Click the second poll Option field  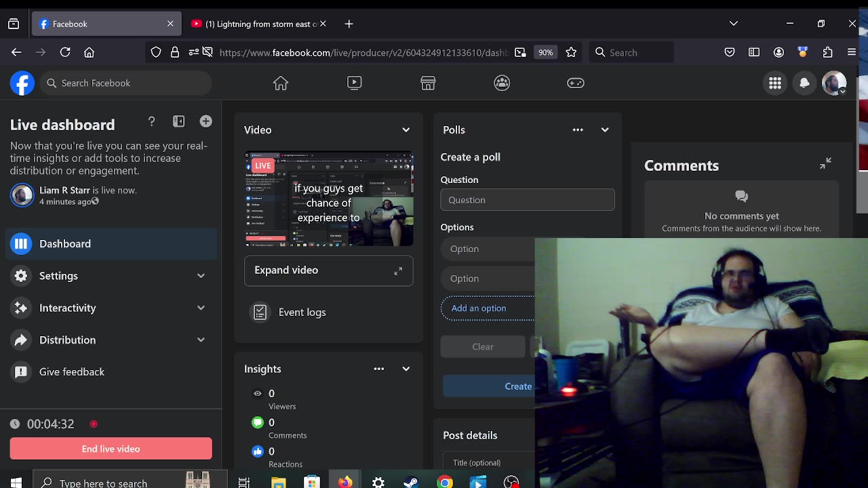click(488, 279)
